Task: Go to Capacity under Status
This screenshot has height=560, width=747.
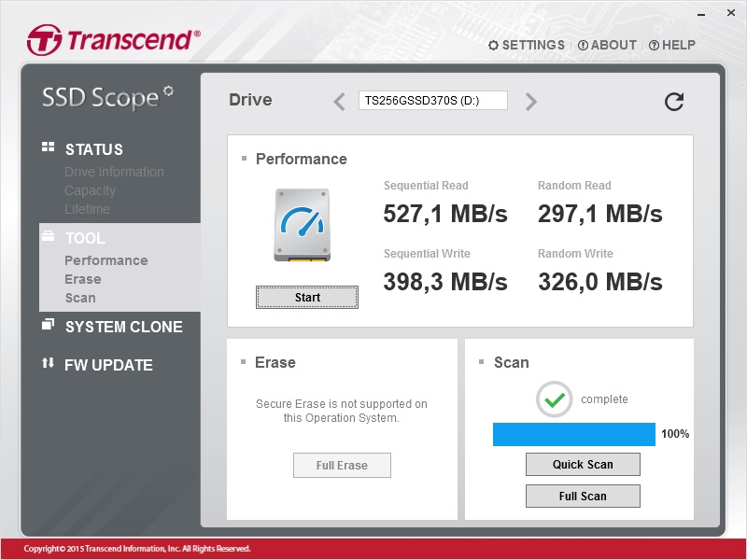Action: click(x=90, y=190)
